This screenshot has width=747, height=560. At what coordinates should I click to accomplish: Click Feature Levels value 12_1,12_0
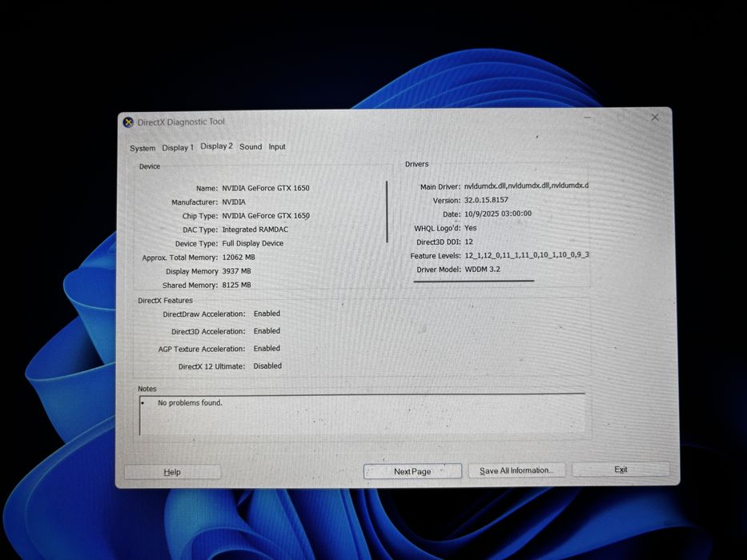pos(527,255)
